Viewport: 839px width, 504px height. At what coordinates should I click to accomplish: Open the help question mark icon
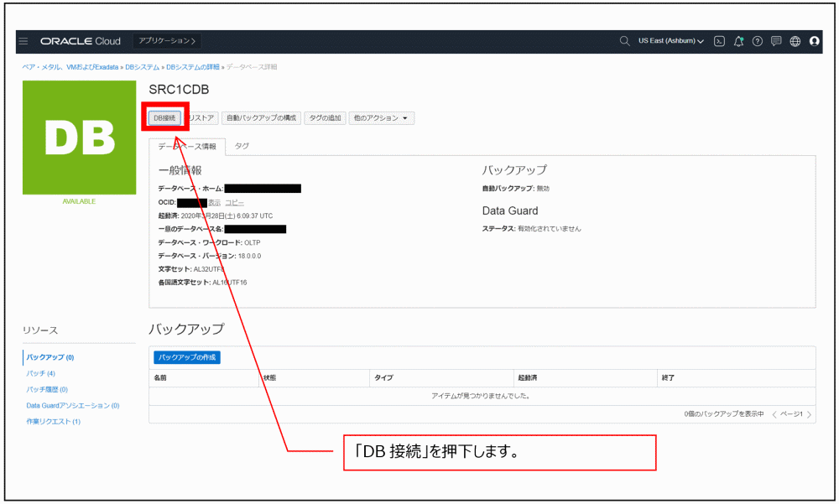point(757,41)
